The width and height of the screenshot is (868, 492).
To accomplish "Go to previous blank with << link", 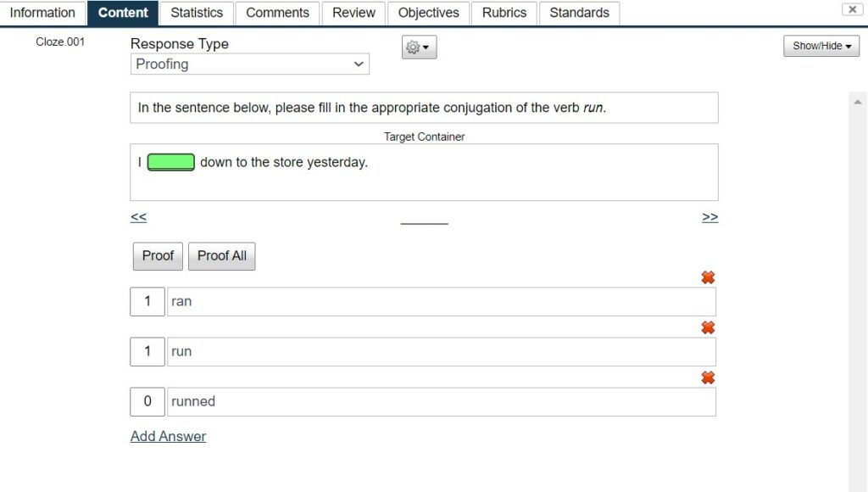I will (138, 217).
